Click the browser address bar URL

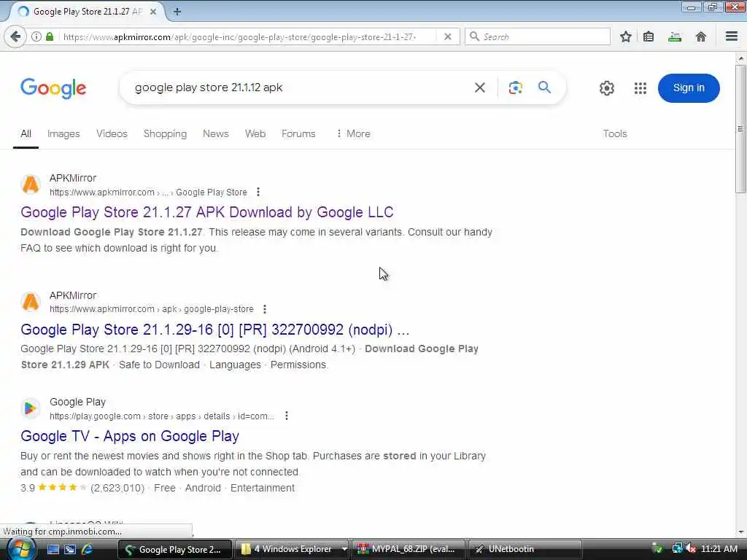239,36
